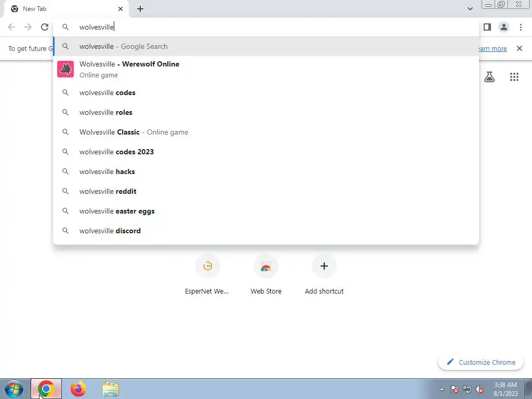Viewport: 532px width, 399px height.
Task: Open a new tab with plus button
Action: pos(140,9)
